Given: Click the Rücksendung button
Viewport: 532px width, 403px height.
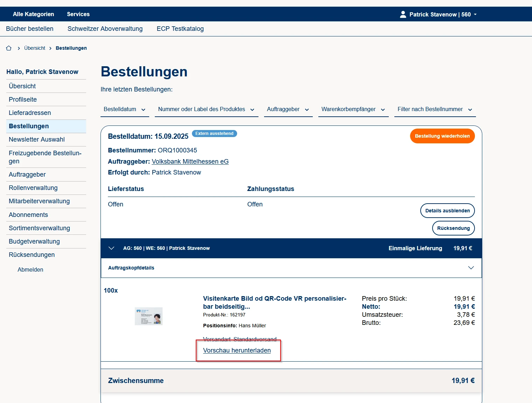Looking at the screenshot, I should [453, 228].
